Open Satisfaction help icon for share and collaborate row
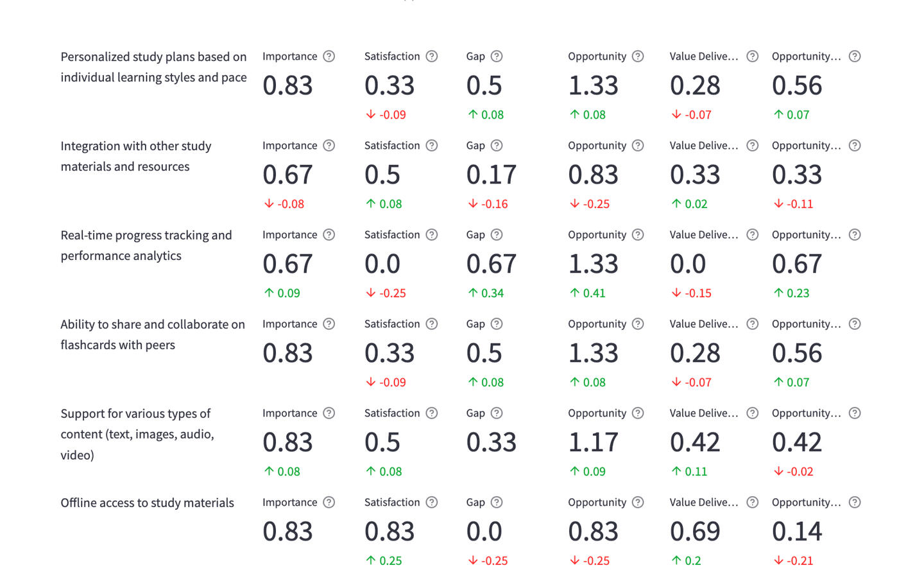The image size is (924, 579). pos(432,324)
